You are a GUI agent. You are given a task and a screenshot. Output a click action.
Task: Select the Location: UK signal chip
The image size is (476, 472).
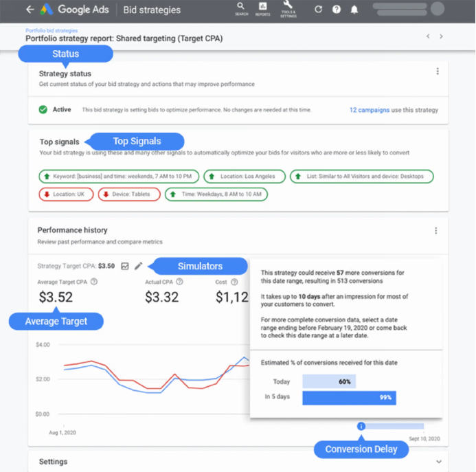(x=66, y=194)
